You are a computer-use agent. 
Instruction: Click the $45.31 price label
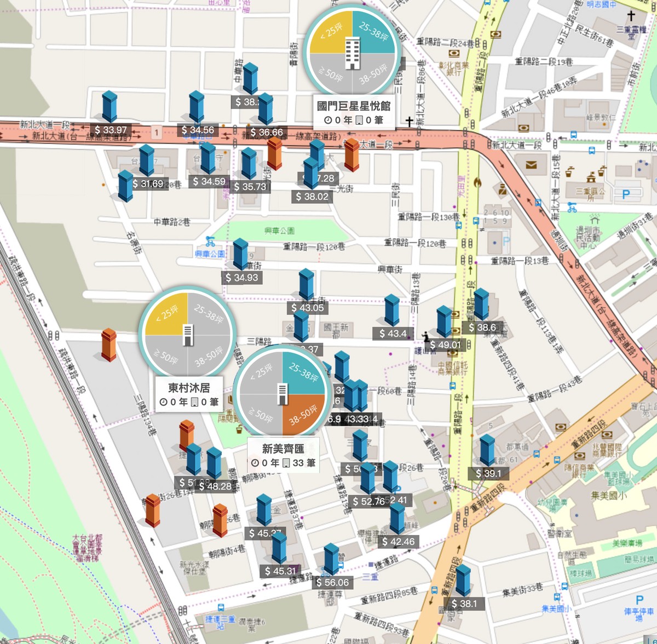tap(280, 571)
